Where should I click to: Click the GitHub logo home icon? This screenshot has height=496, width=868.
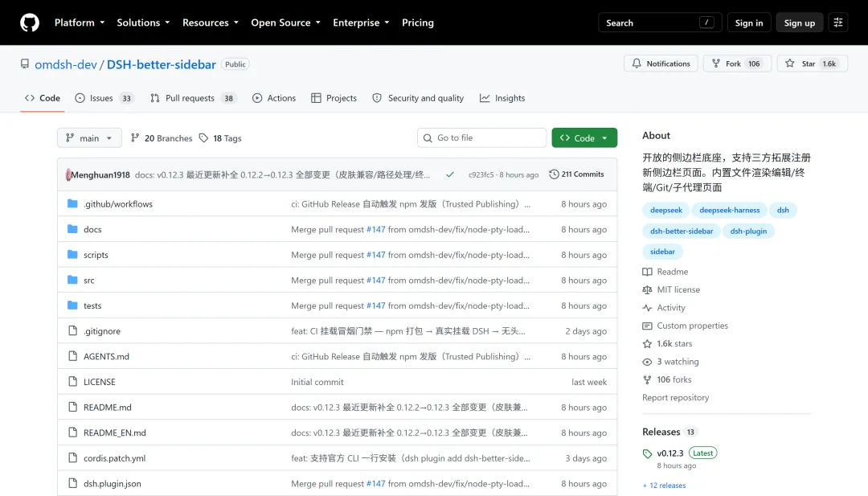[30, 23]
